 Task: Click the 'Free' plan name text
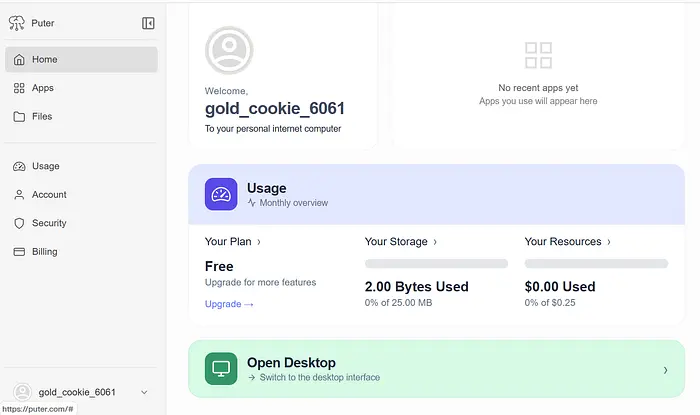click(219, 266)
